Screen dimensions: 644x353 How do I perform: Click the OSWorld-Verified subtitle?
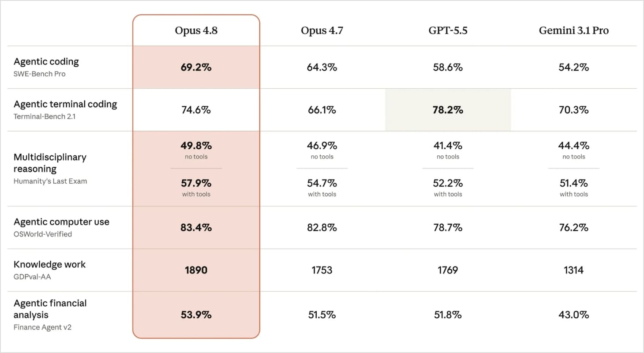click(43, 234)
